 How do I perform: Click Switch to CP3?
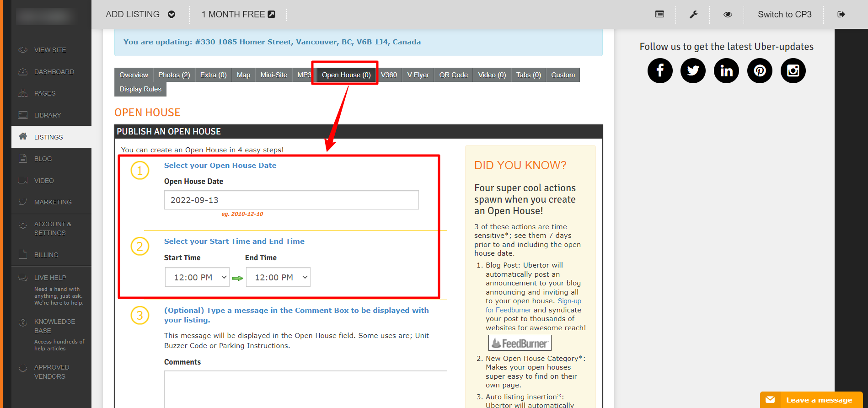point(785,14)
